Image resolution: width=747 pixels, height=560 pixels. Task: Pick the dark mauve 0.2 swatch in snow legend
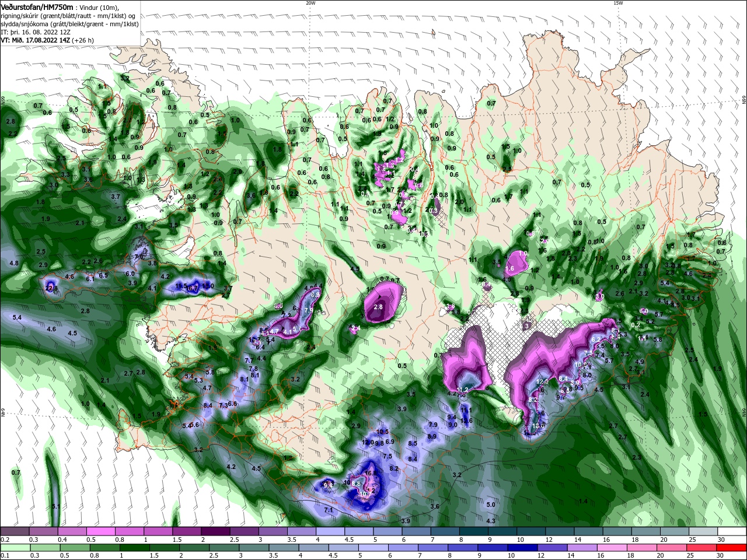click(14, 531)
